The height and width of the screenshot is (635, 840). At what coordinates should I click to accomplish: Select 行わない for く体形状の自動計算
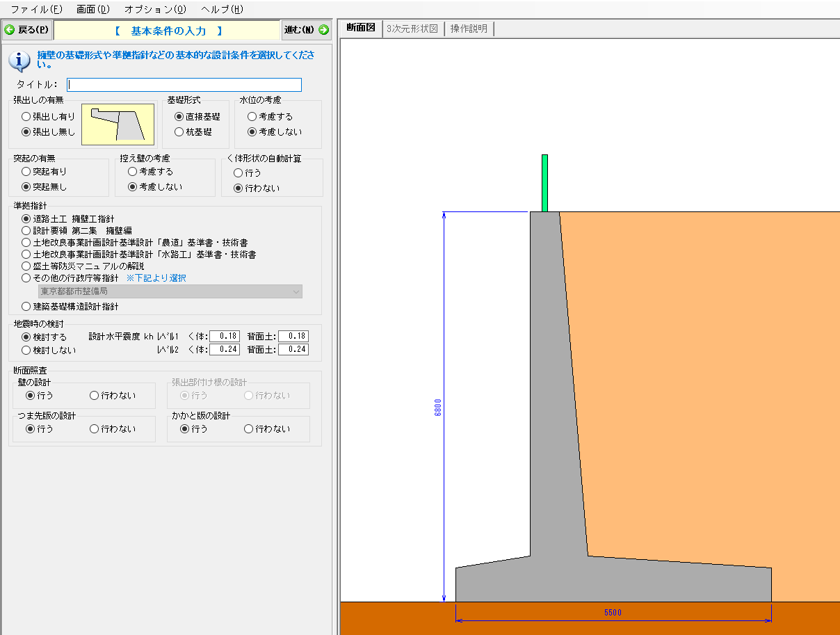click(257, 188)
